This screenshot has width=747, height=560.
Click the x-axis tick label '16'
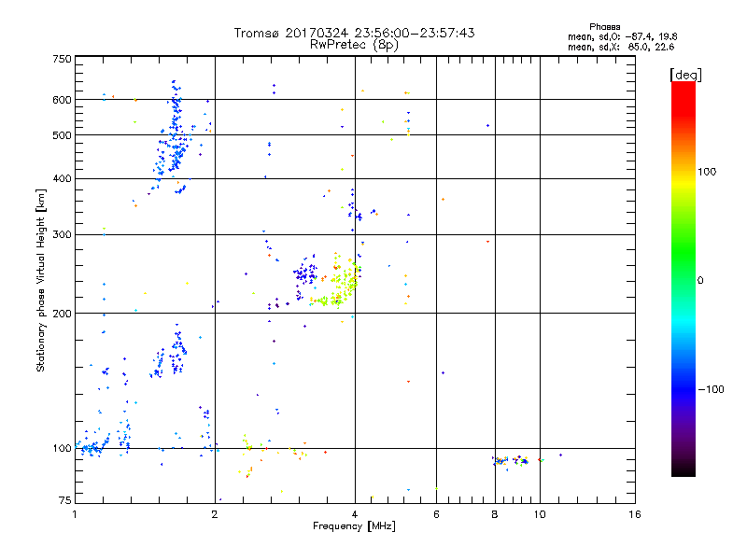coord(635,514)
